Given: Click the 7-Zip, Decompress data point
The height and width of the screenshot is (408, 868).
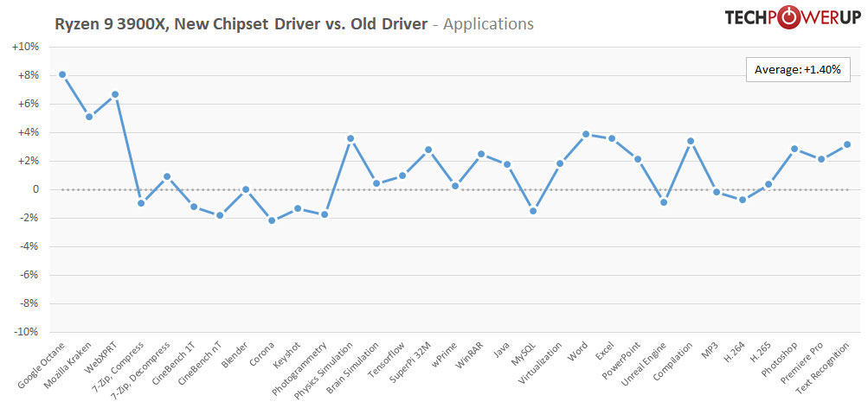Looking at the screenshot, I should [167, 176].
